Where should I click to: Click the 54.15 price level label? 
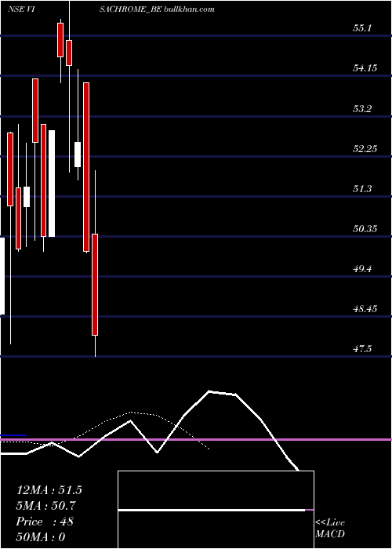tap(365, 68)
